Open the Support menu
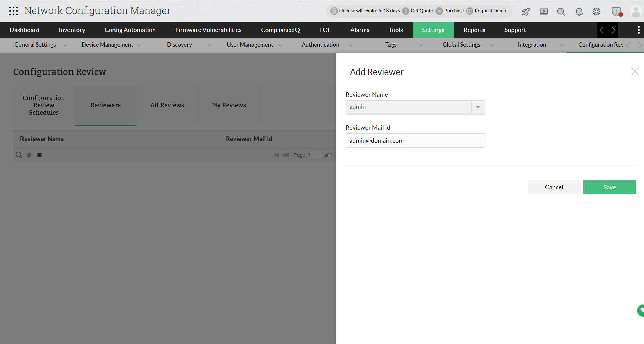644x344 pixels. pyautogui.click(x=515, y=30)
